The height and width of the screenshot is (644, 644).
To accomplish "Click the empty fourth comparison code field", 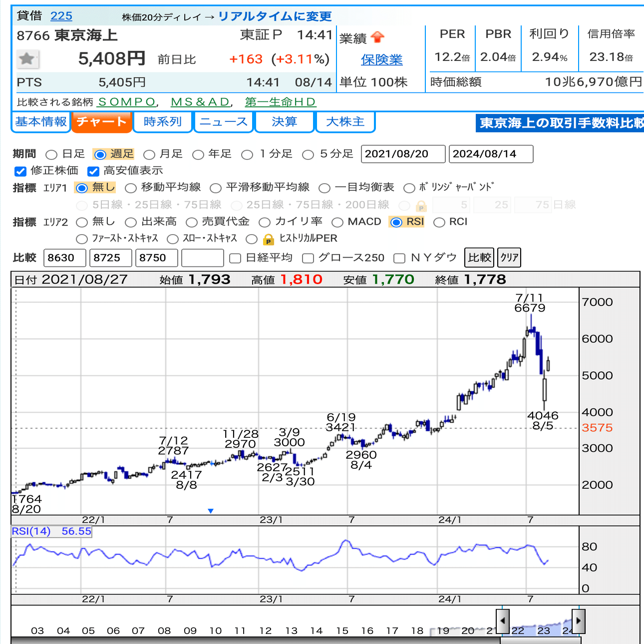I will click(x=203, y=258).
